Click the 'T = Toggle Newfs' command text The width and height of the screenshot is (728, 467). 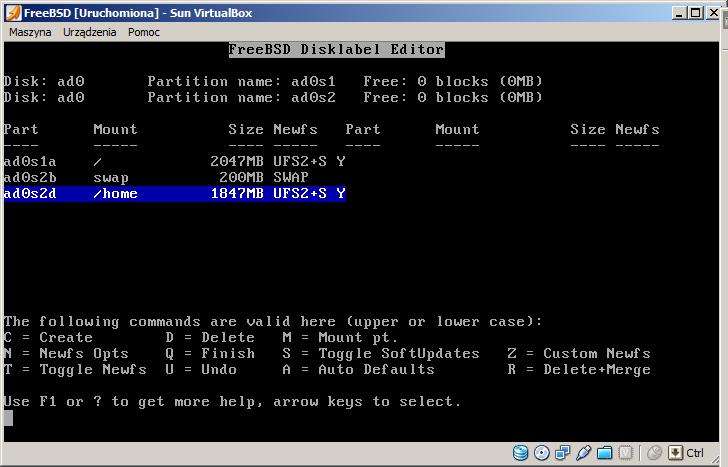coord(75,370)
